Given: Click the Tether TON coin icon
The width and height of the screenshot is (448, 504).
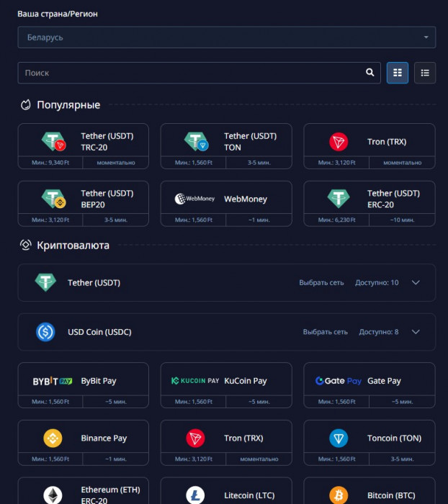Looking at the screenshot, I should point(196,141).
